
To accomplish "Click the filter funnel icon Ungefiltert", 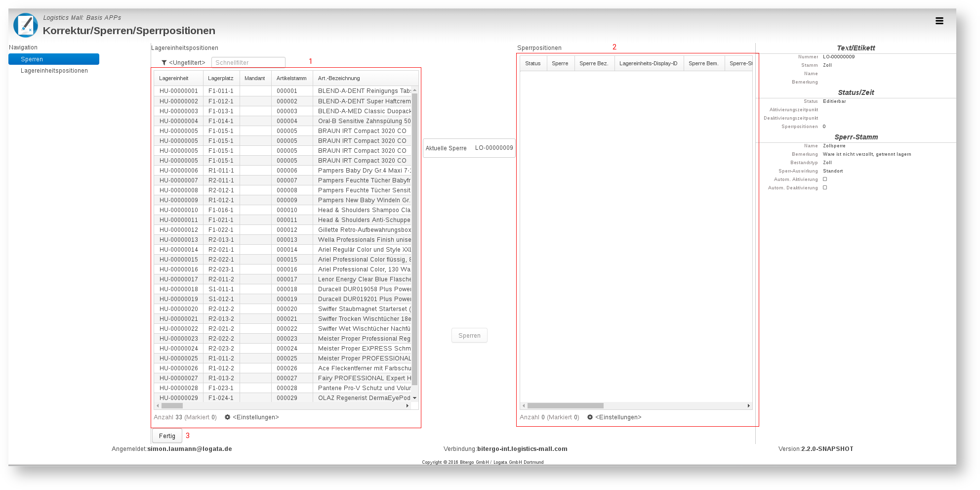I will (164, 63).
